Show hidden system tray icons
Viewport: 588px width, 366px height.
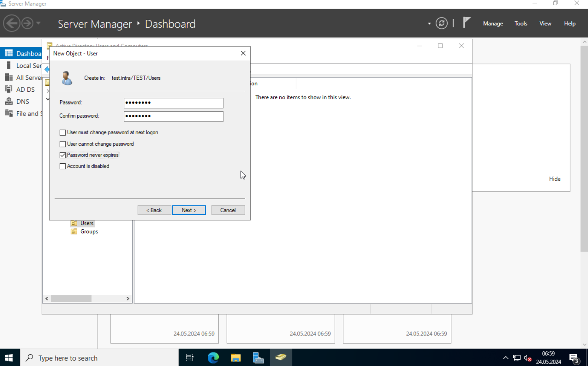point(505,358)
